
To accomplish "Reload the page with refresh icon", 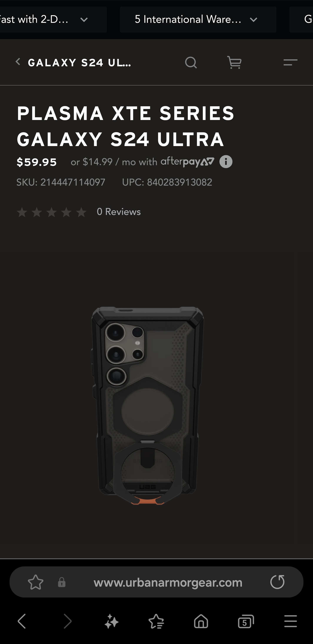I will point(277,582).
